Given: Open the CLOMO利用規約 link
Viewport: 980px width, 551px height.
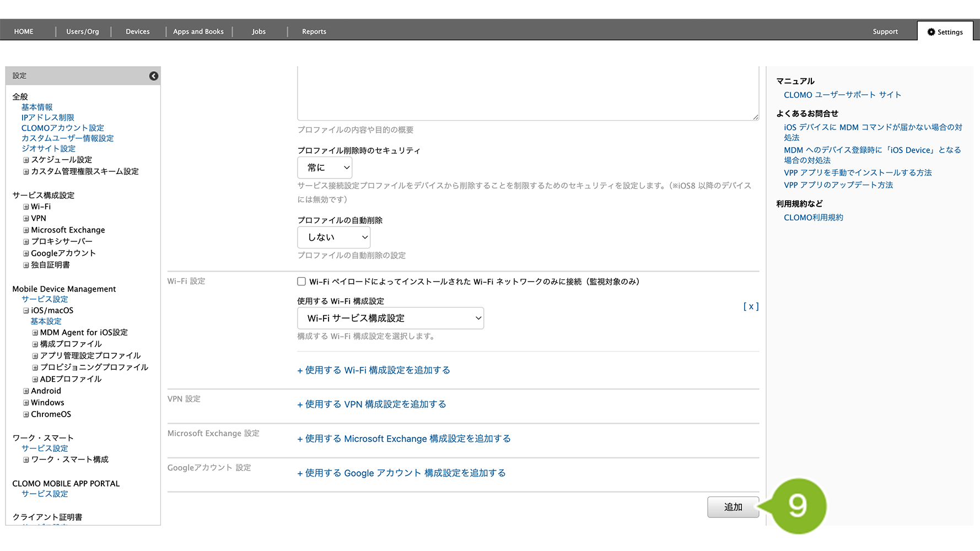Looking at the screenshot, I should (x=813, y=218).
